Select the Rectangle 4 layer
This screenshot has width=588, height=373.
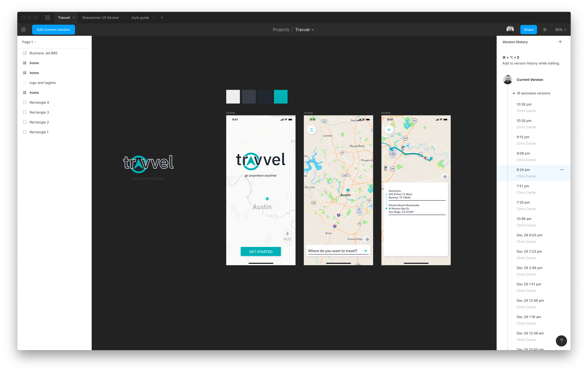pyautogui.click(x=39, y=102)
